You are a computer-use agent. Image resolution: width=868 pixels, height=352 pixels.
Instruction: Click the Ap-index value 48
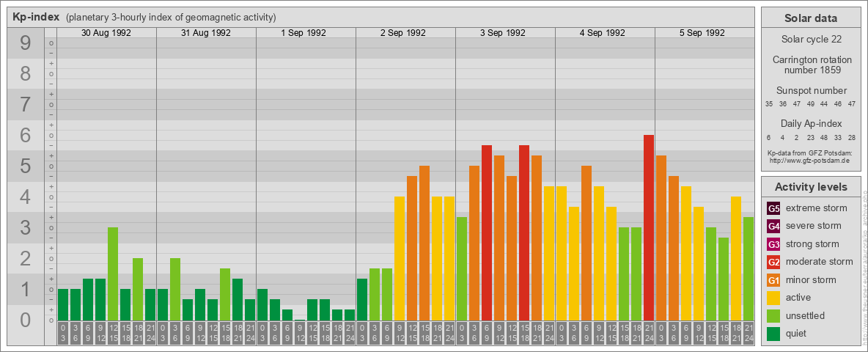(824, 137)
